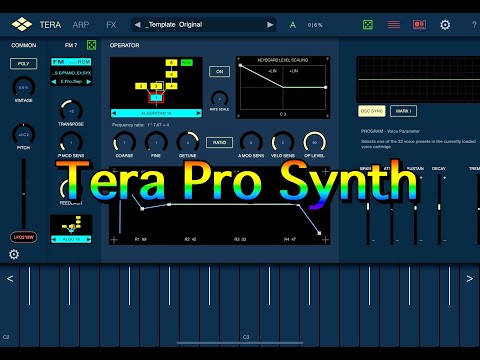Click the red record camera icon
480x360 pixels.
[419, 25]
